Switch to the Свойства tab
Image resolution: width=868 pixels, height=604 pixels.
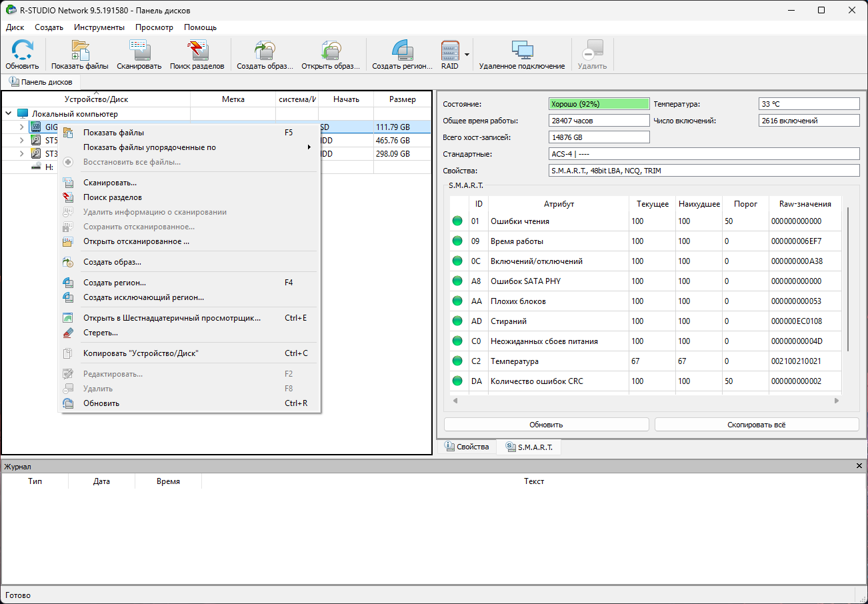pyautogui.click(x=467, y=447)
